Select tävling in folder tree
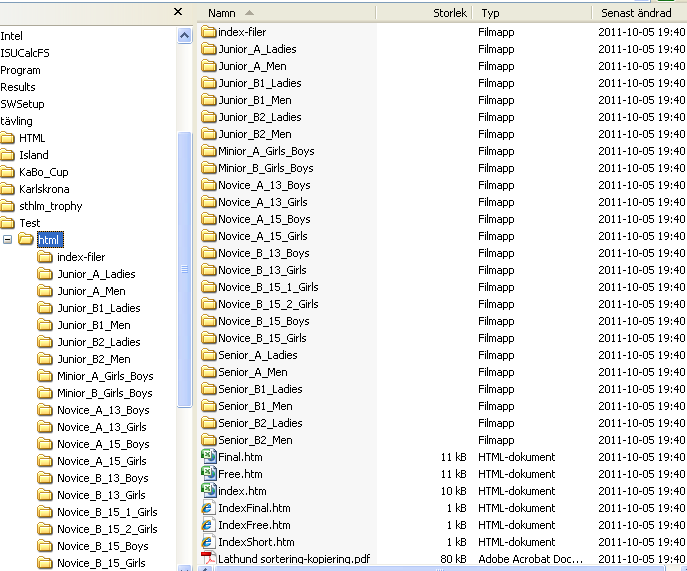The width and height of the screenshot is (687, 571). click(16, 121)
